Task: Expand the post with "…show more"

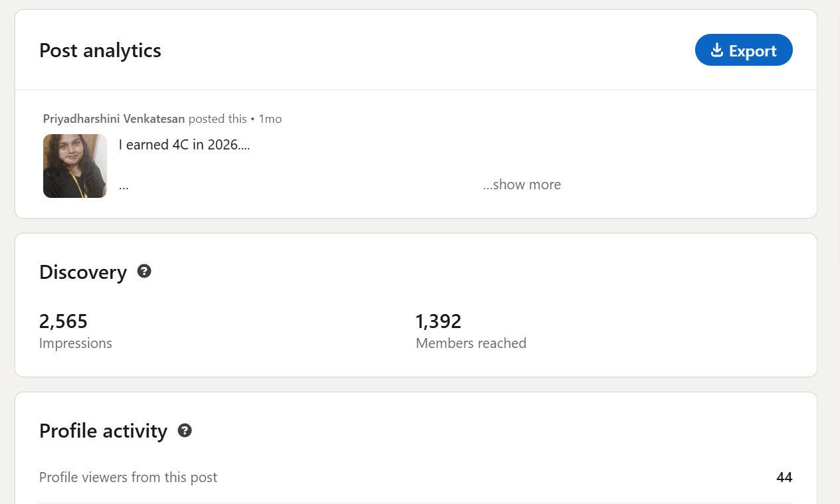Action: click(x=522, y=185)
